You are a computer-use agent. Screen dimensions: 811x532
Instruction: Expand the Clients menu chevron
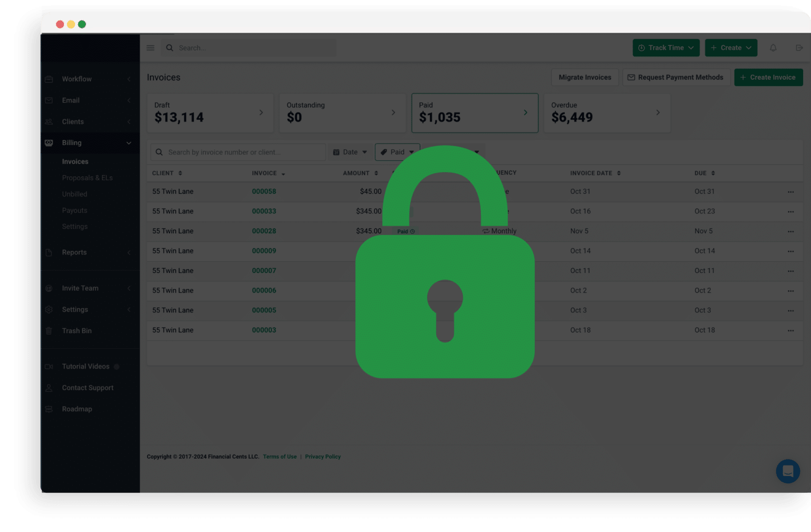point(129,122)
